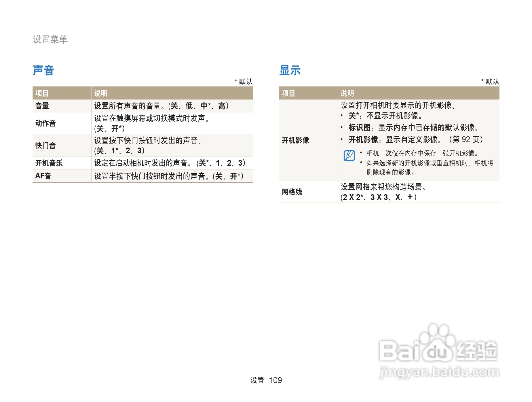Click the text 设置半按下快门按钮时发出的声音
532x402 pixels.
point(152,176)
